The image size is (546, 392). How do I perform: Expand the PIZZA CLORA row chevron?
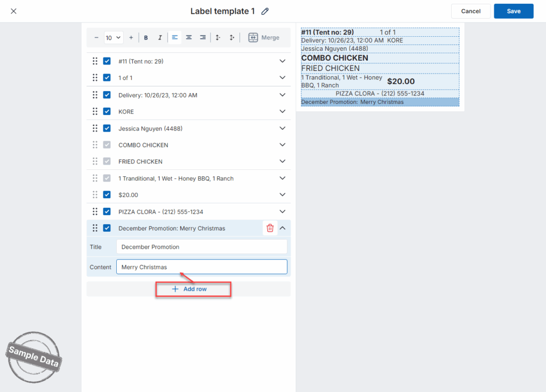click(x=283, y=211)
